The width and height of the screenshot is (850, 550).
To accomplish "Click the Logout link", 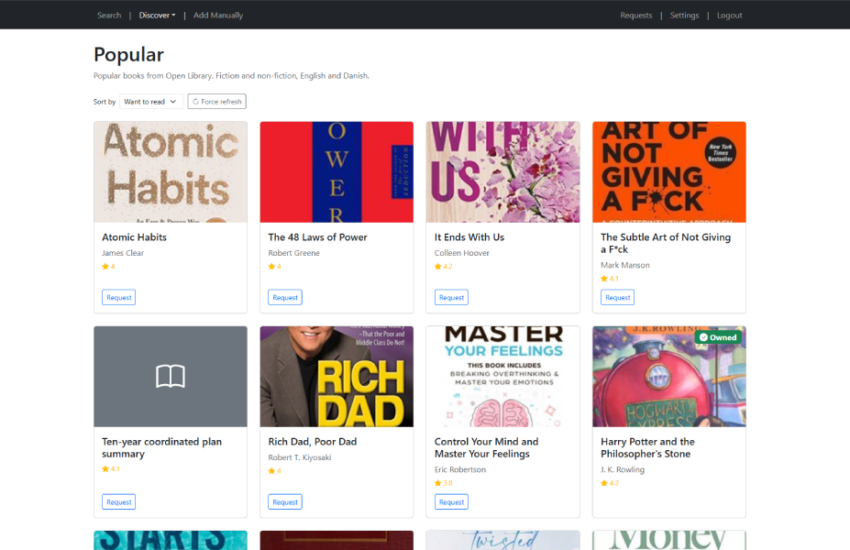I will tap(729, 15).
